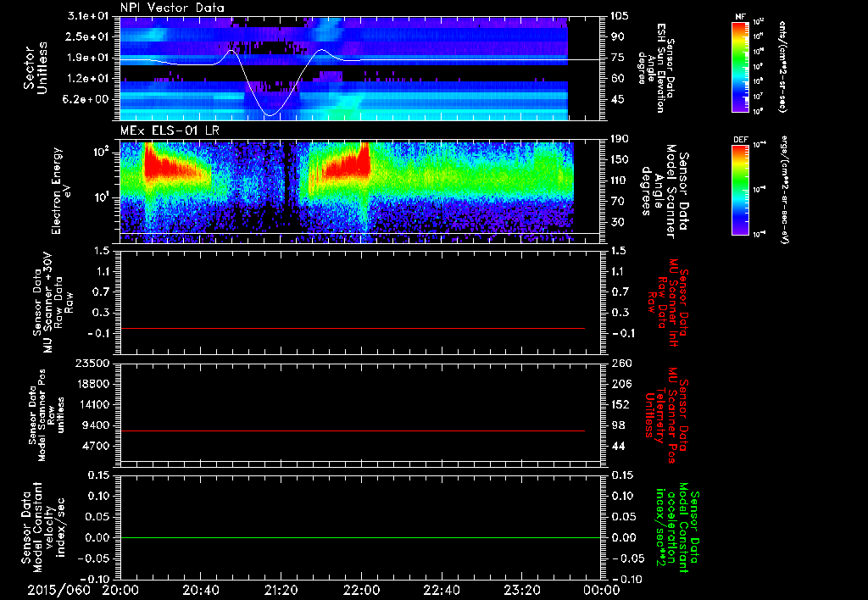Select the 'Sector Unitless' axis label

coord(36,68)
